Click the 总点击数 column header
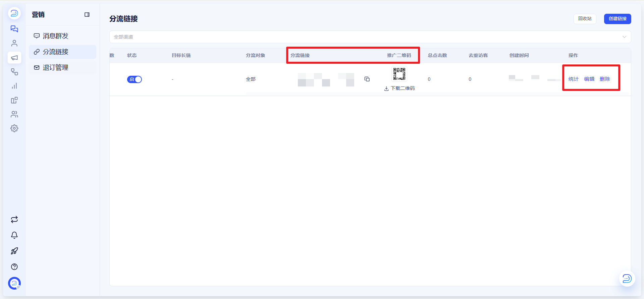This screenshot has width=644, height=299. [437, 56]
